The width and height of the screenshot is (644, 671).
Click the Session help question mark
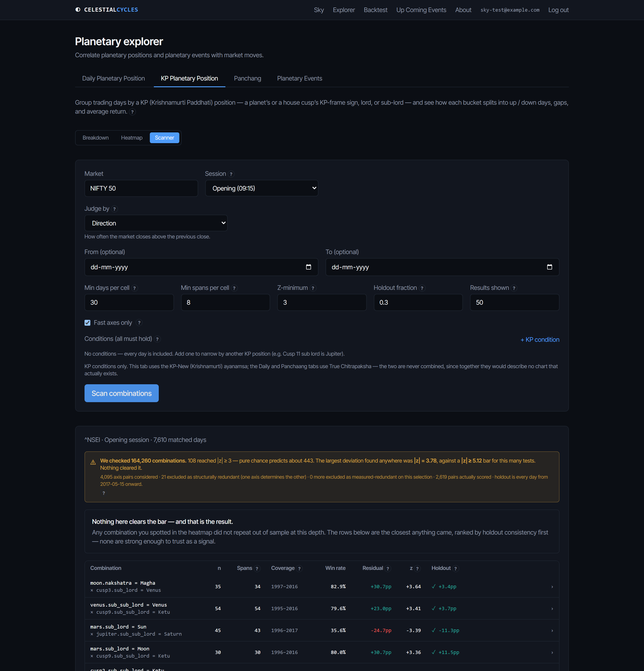click(x=231, y=174)
